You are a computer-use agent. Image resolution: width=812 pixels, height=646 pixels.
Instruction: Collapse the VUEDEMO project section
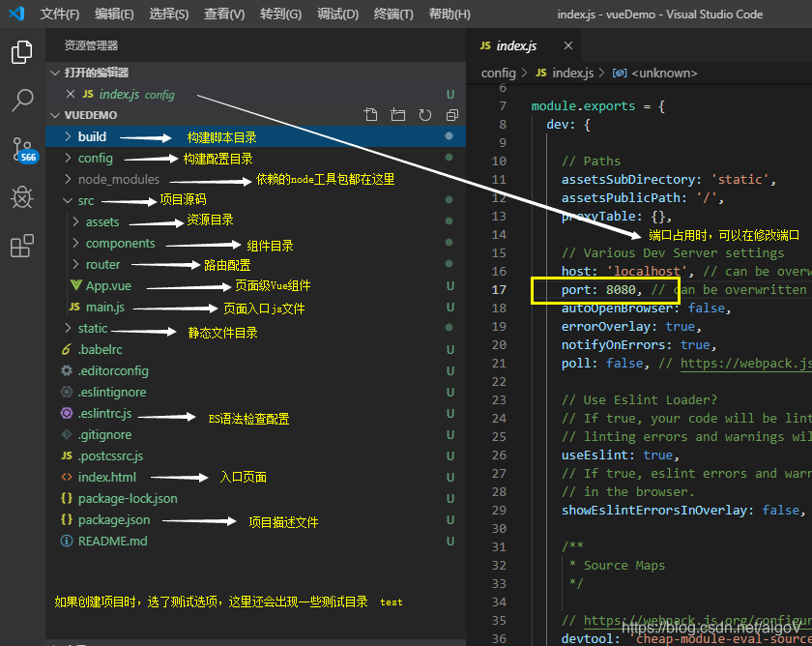click(55, 115)
